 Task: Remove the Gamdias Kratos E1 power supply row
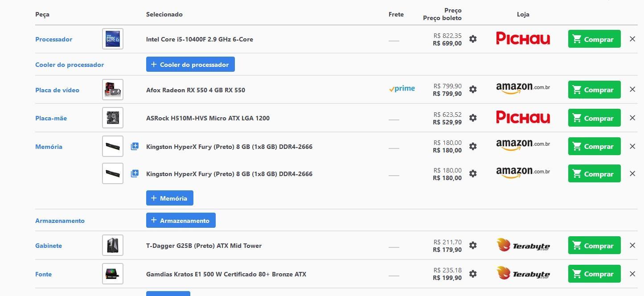pos(632,274)
